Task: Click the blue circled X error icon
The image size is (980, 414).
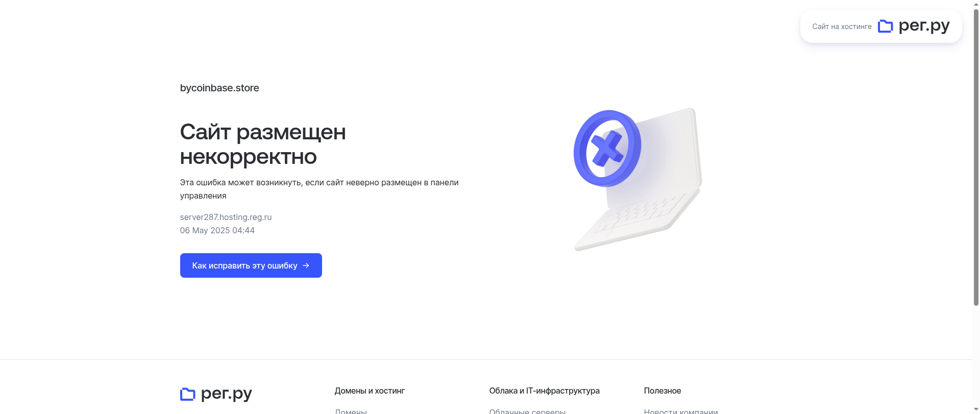Action: tap(607, 148)
